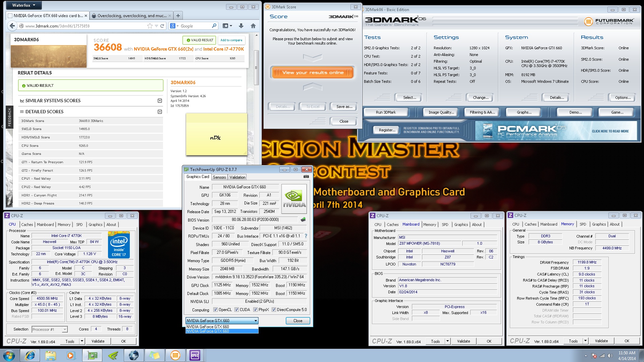
Task: Open the bookmarks menu icon in Waterfox
Action: [x=227, y=26]
